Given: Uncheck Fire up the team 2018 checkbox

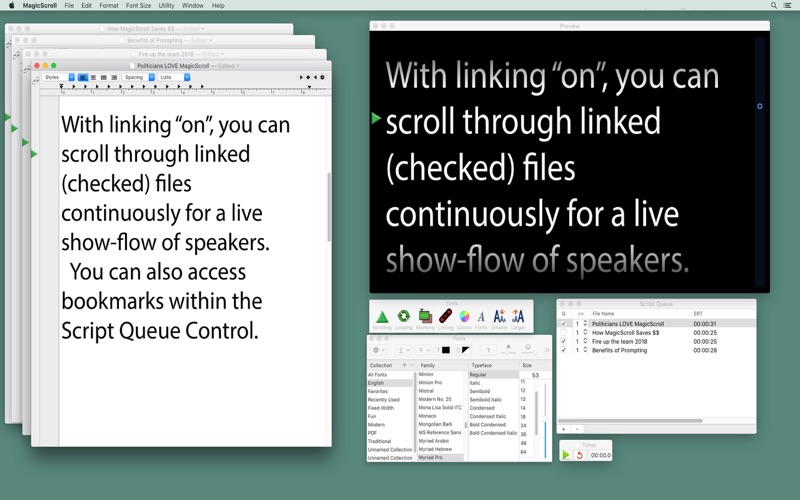Looking at the screenshot, I should [x=563, y=341].
